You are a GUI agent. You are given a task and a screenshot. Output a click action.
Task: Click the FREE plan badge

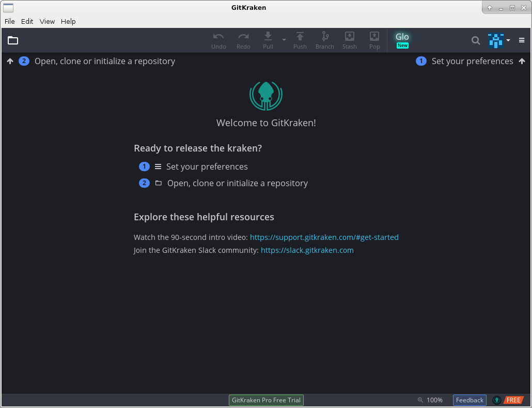(513, 400)
